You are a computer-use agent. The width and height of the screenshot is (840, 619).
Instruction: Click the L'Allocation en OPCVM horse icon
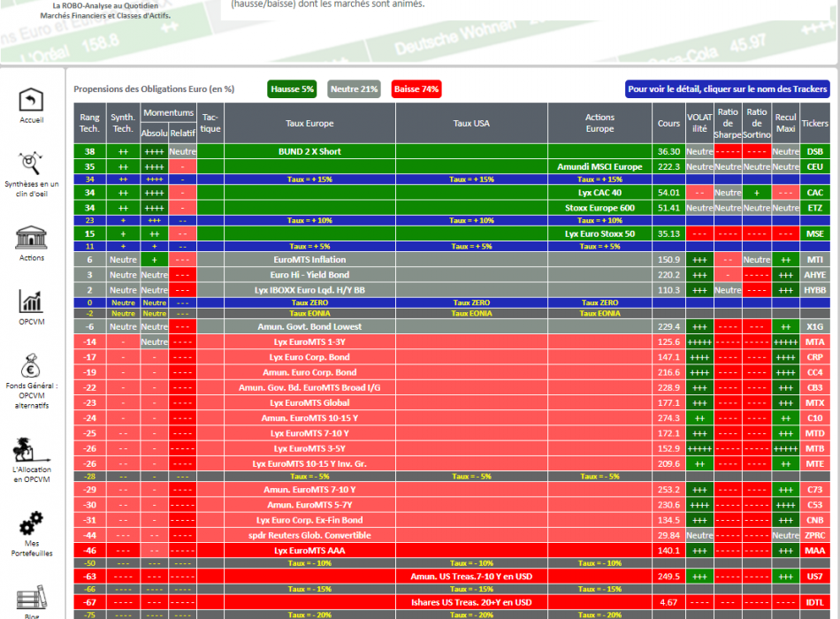31,449
